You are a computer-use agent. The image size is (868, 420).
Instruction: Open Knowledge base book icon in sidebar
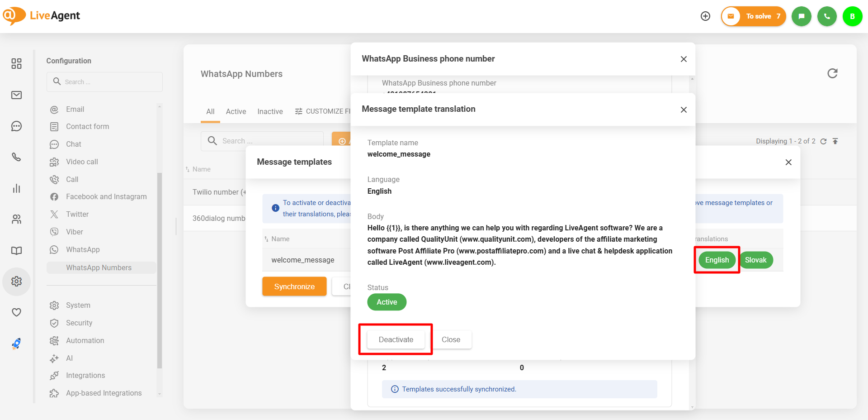click(16, 251)
